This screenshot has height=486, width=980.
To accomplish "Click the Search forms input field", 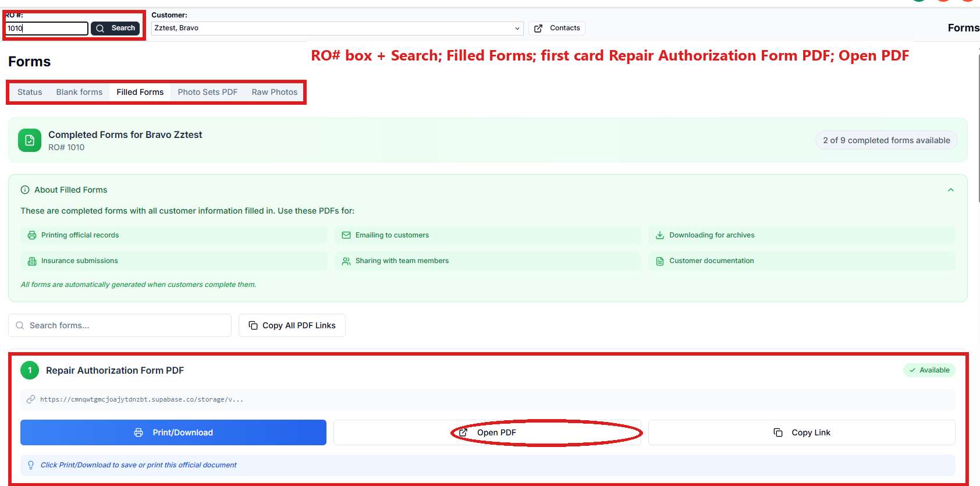I will pos(120,325).
